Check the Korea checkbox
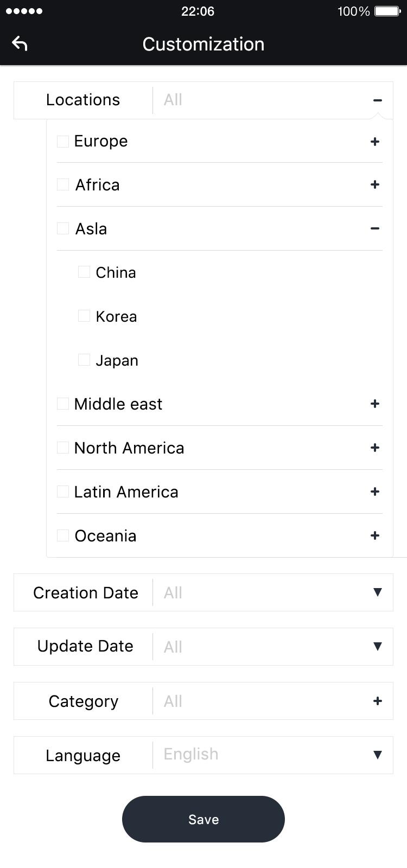 84,315
